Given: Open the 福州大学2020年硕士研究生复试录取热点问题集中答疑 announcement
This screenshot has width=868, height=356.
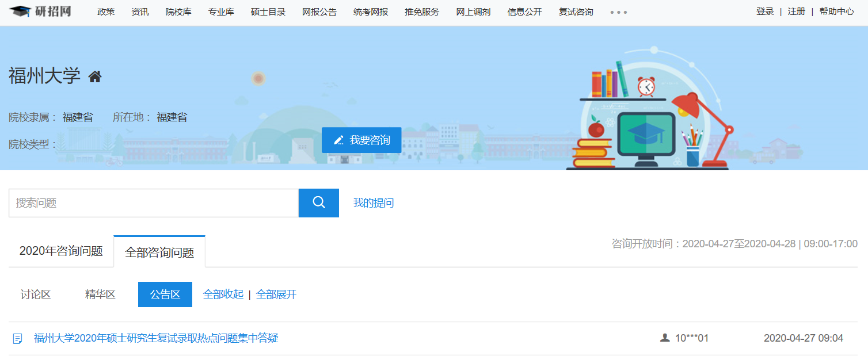Looking at the screenshot, I should 156,338.
